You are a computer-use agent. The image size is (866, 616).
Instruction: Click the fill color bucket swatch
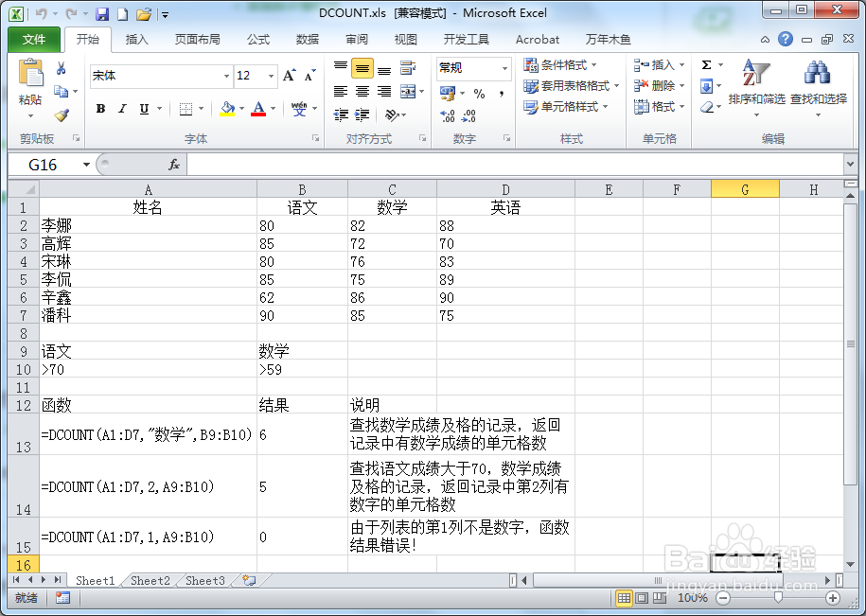[x=227, y=109]
